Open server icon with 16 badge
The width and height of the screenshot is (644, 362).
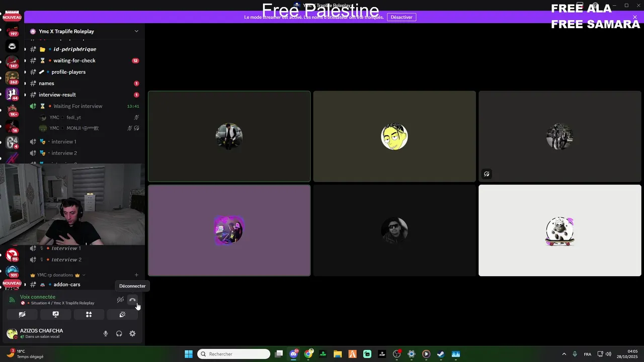pos(12,127)
